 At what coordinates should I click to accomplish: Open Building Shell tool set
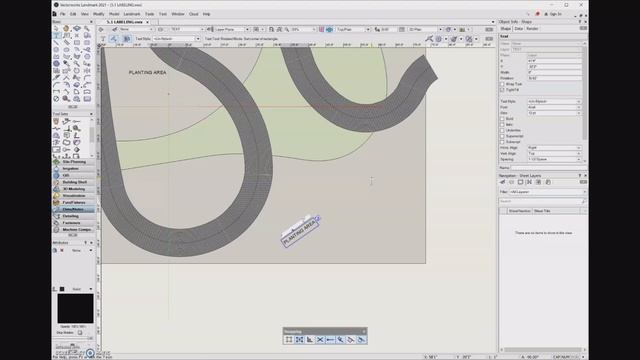pyautogui.click(x=73, y=182)
